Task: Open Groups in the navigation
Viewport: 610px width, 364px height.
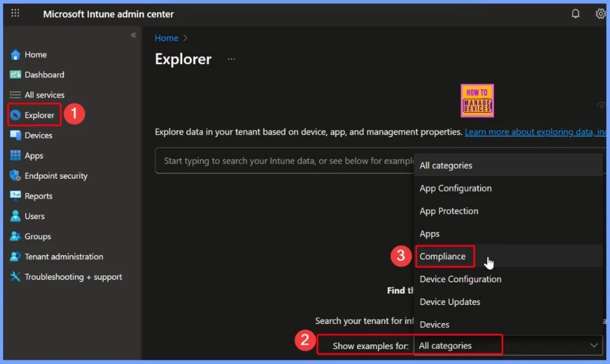Action: (x=38, y=237)
